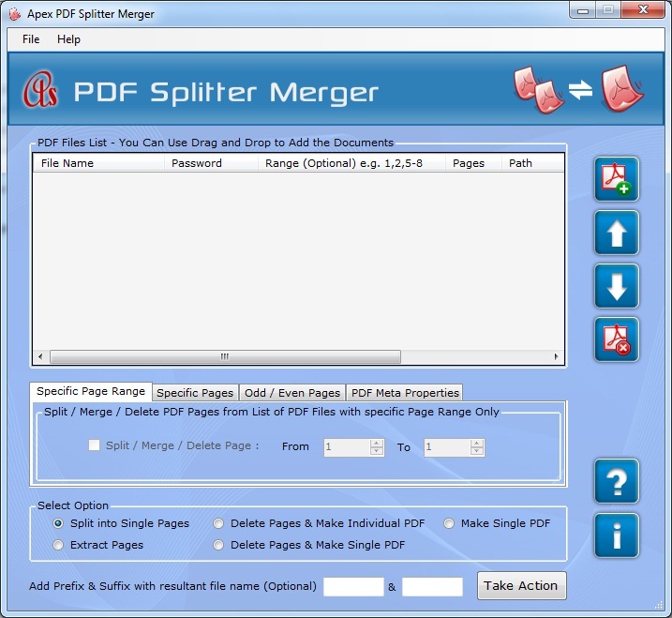Viewport: 672px width, 618px height.
Task: Minimize the Apex PDF Splitter Merger window
Action: [x=583, y=10]
